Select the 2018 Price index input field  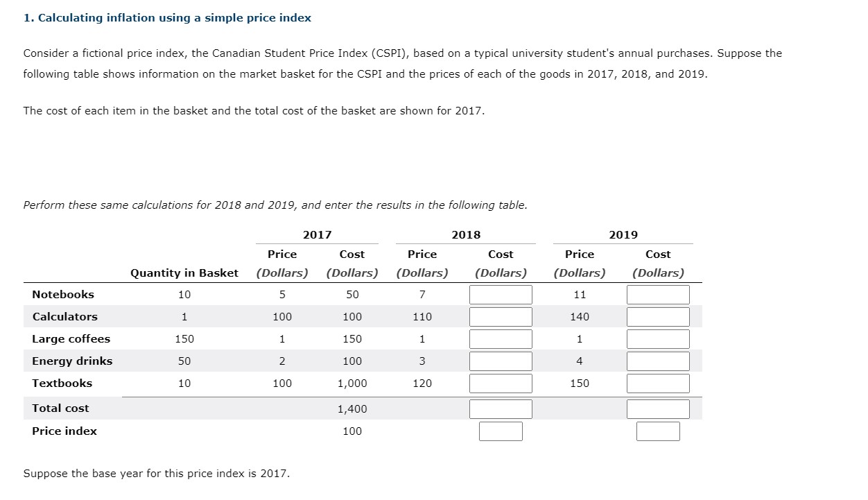click(x=501, y=431)
